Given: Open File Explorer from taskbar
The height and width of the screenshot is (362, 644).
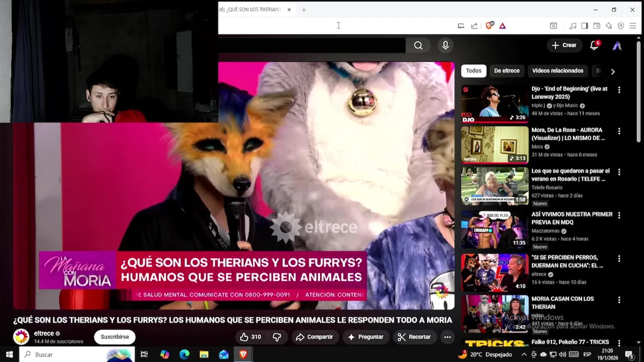Looking at the screenshot, I should pyautogui.click(x=204, y=354).
